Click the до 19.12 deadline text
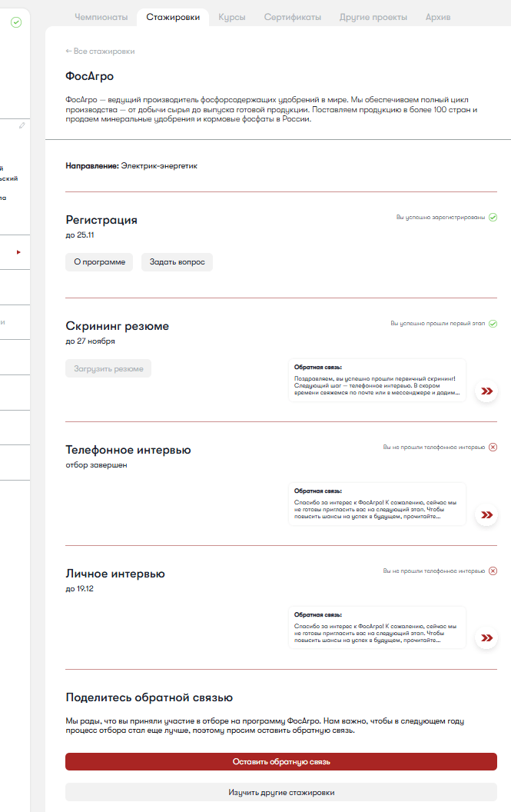This screenshot has height=812, width=511. pos(79,589)
